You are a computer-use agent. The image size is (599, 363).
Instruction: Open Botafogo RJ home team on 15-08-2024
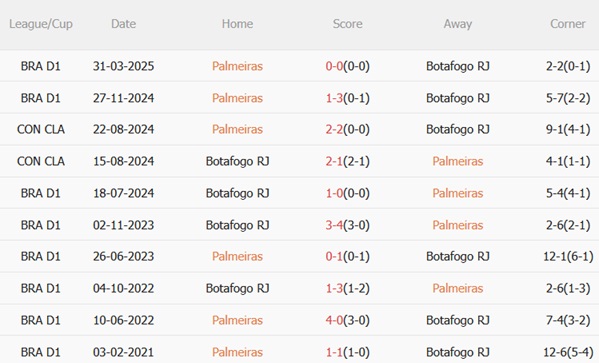point(237,161)
